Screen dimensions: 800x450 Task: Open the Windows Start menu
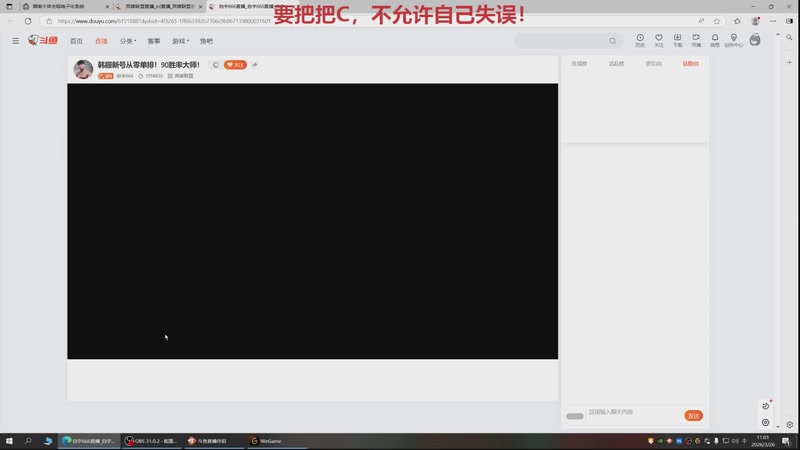coord(9,441)
